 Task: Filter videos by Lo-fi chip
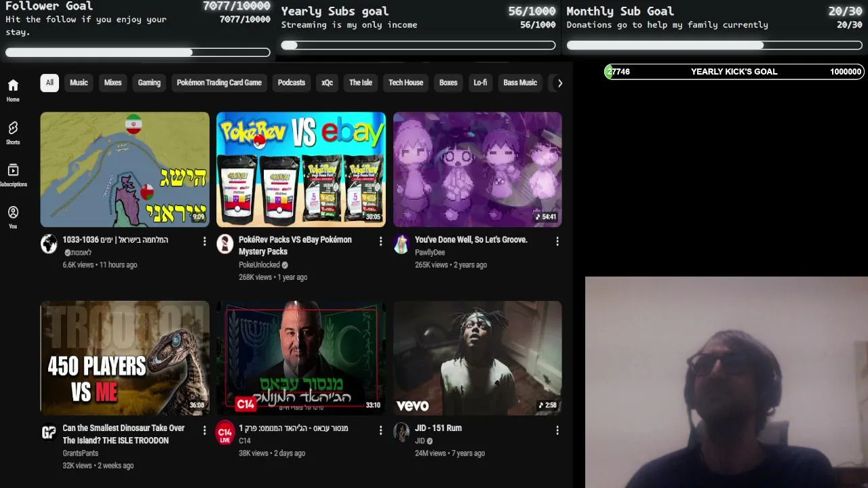(x=480, y=83)
